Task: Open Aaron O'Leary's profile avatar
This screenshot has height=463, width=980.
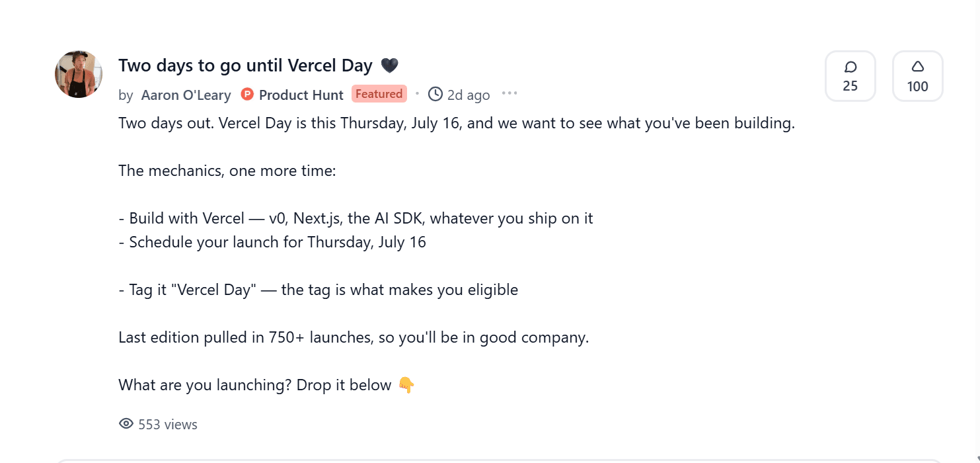Action: (79, 74)
